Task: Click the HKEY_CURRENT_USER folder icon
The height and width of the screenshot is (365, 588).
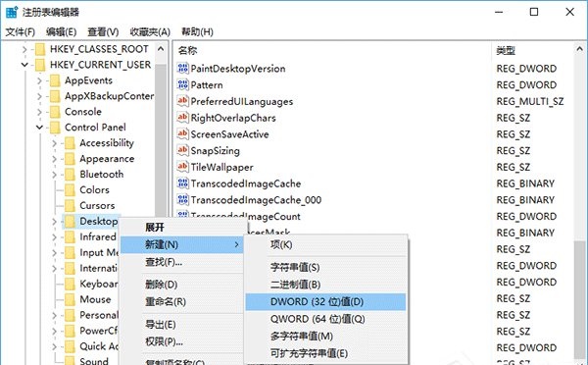Action: coord(40,65)
